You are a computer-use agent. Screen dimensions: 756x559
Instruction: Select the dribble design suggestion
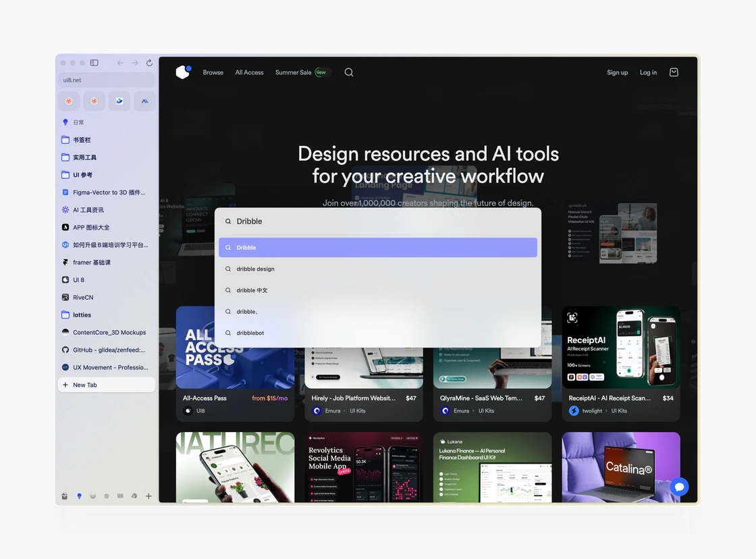[378, 269]
